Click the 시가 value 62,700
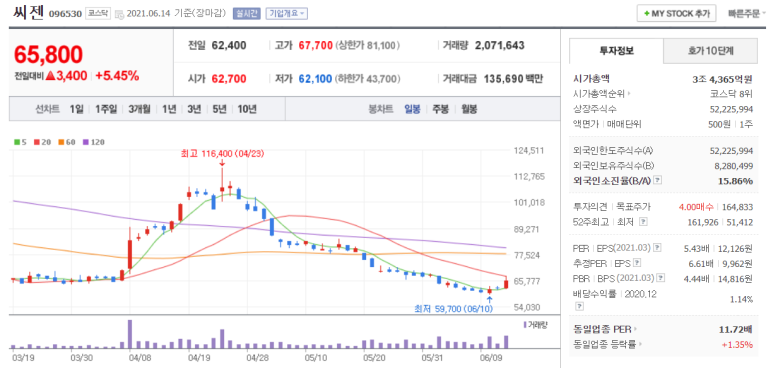 [x=229, y=78]
